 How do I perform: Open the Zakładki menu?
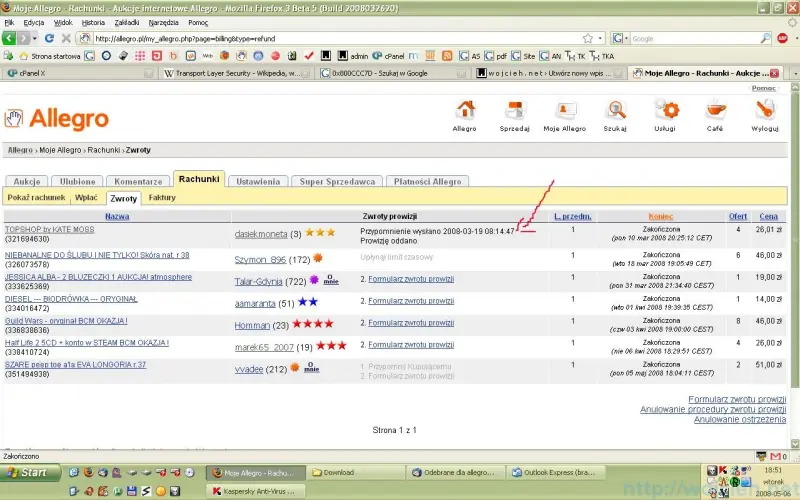click(x=127, y=21)
